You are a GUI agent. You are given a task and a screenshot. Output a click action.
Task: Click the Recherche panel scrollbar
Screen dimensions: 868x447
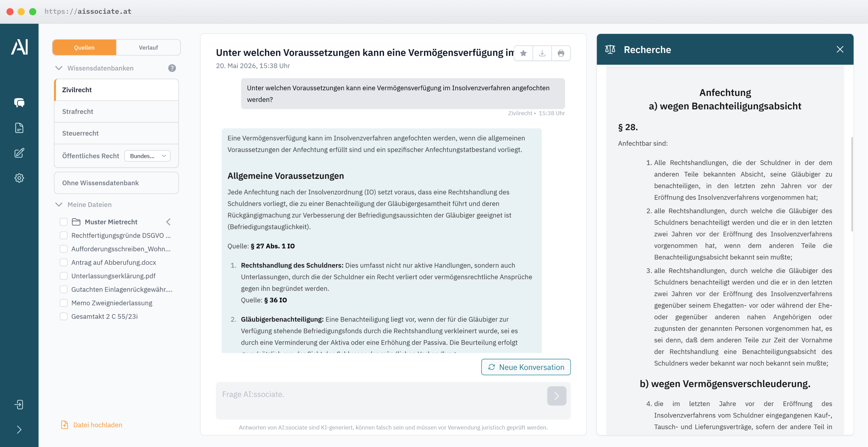pyautogui.click(x=852, y=184)
